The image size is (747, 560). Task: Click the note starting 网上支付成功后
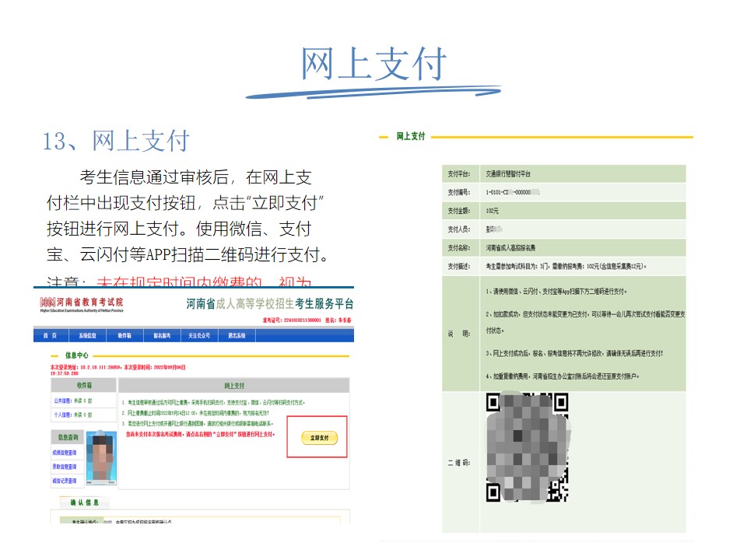(x=574, y=353)
